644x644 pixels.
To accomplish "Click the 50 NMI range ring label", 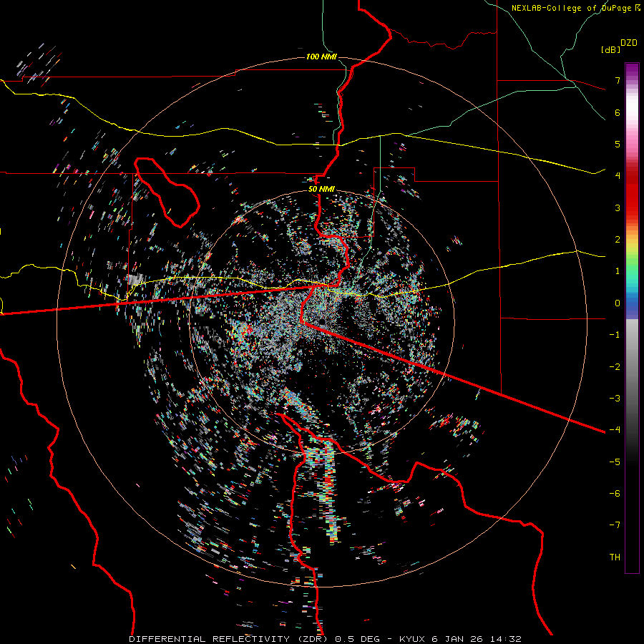I will (x=321, y=190).
